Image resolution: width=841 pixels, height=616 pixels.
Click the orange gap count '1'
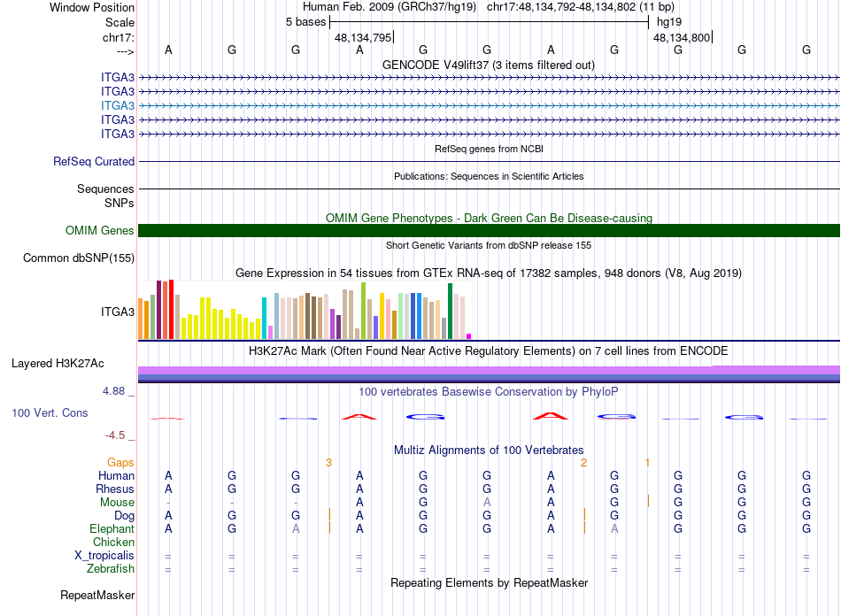click(x=647, y=463)
